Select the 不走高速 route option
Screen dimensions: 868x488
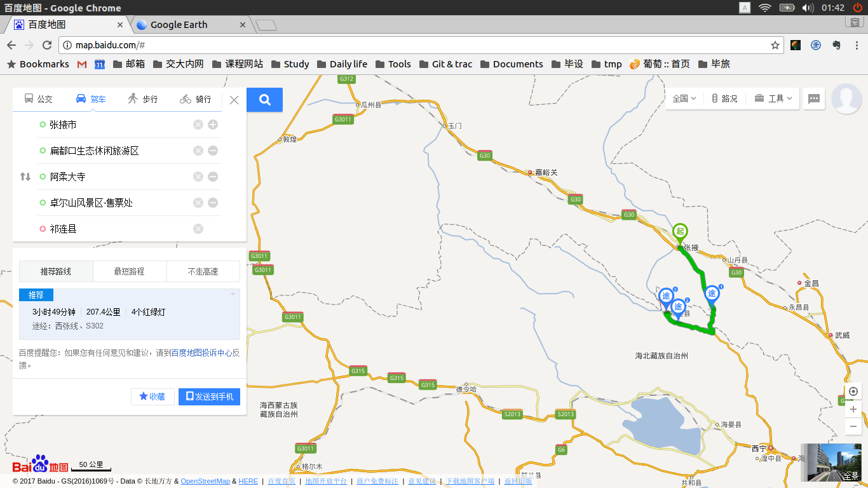click(203, 271)
